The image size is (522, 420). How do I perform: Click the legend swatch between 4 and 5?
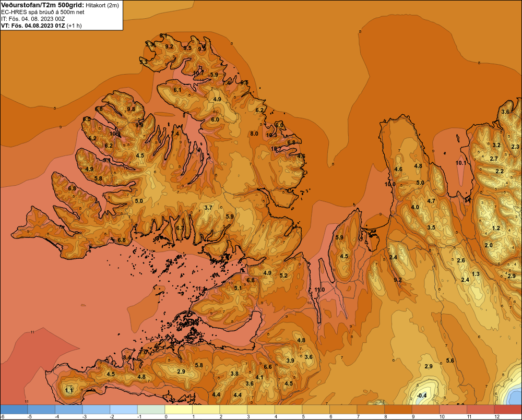tap(288, 410)
